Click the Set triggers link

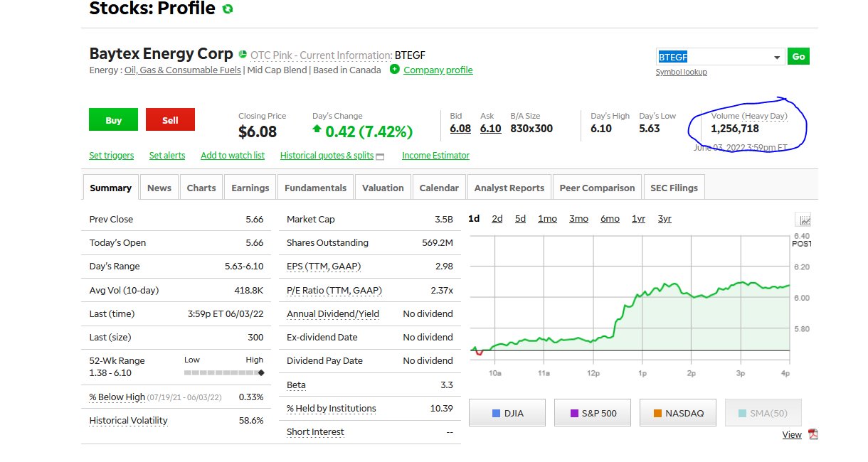point(112,156)
